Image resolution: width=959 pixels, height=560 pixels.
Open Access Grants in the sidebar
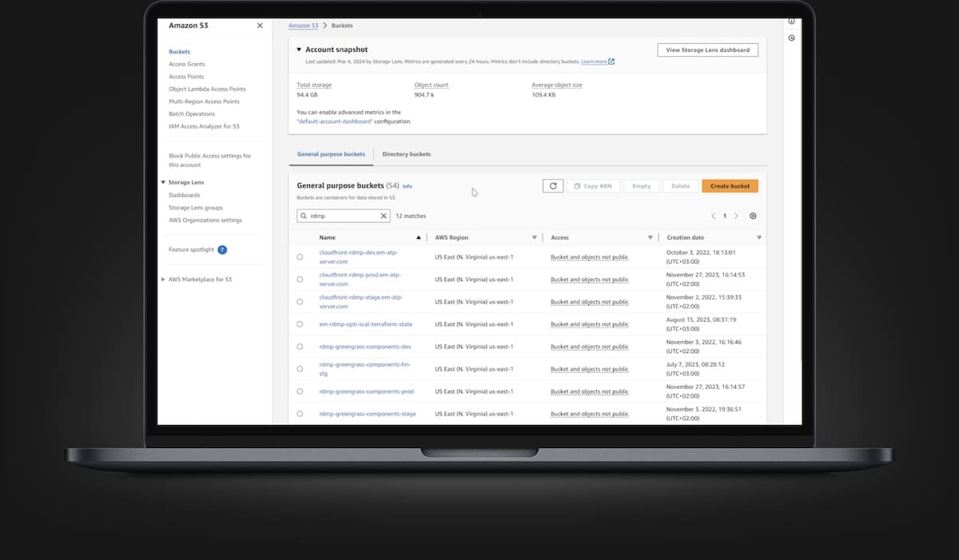click(x=187, y=64)
